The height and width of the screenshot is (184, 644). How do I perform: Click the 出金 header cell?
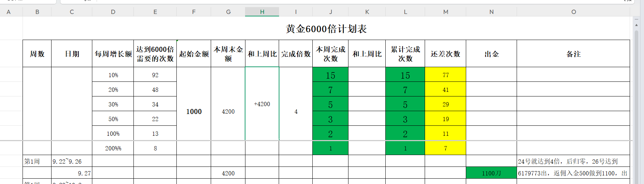[491, 54]
